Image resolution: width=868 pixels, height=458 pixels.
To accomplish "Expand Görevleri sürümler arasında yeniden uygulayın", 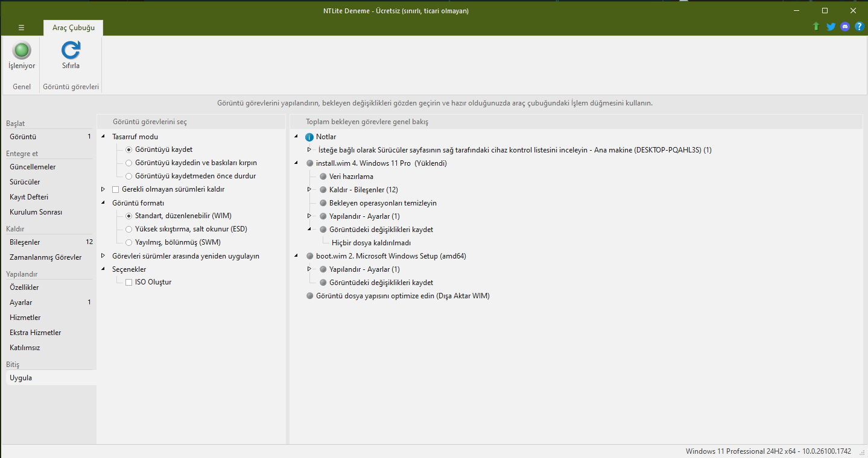I will (103, 256).
